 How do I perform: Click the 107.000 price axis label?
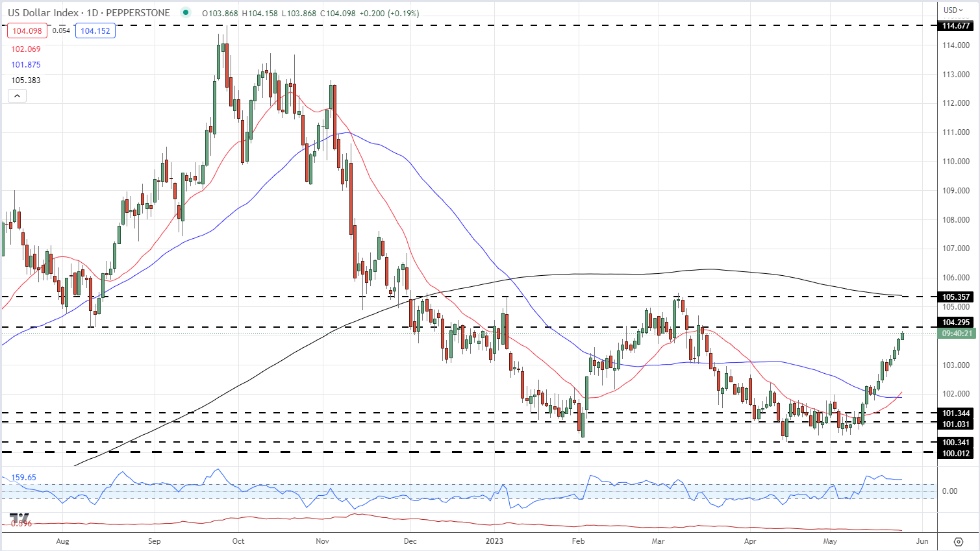(x=956, y=249)
